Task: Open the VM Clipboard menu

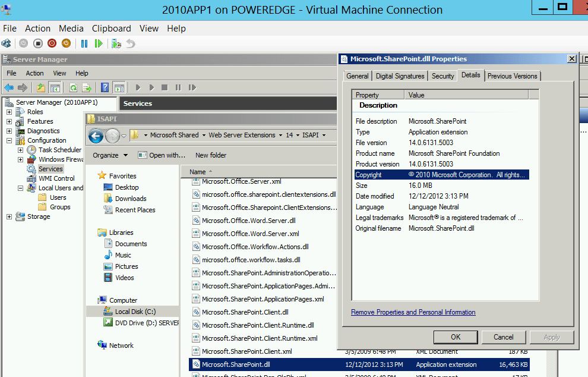Action: point(112,29)
